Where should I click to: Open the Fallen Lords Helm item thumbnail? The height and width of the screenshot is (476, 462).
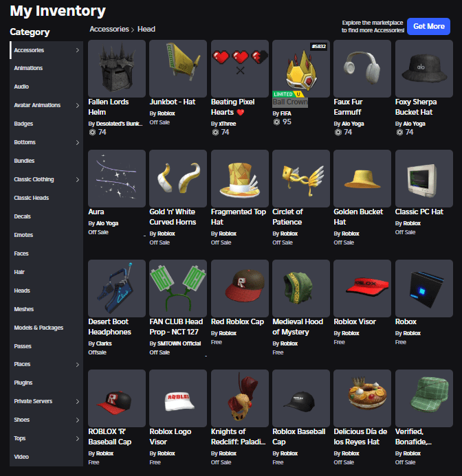tap(117, 69)
